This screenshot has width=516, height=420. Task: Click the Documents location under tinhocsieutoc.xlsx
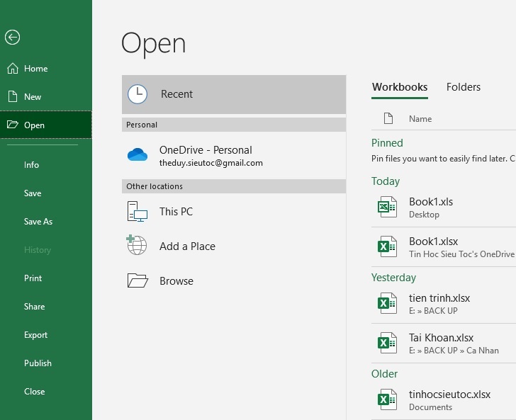pos(430,407)
